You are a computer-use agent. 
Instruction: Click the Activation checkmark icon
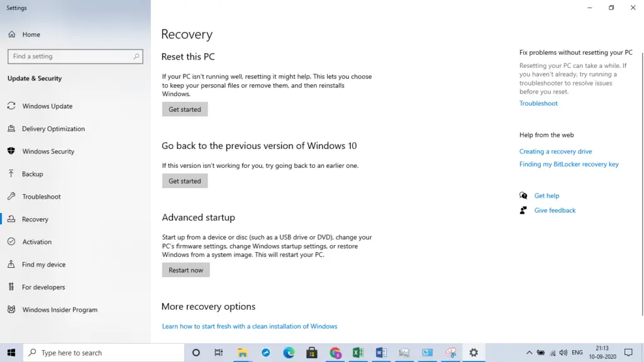11,241
